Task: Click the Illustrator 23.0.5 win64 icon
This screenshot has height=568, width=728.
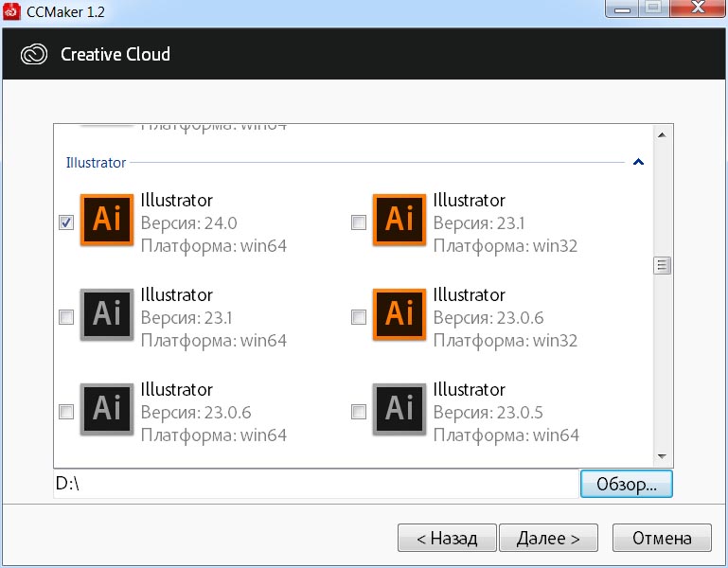Action: [400, 409]
